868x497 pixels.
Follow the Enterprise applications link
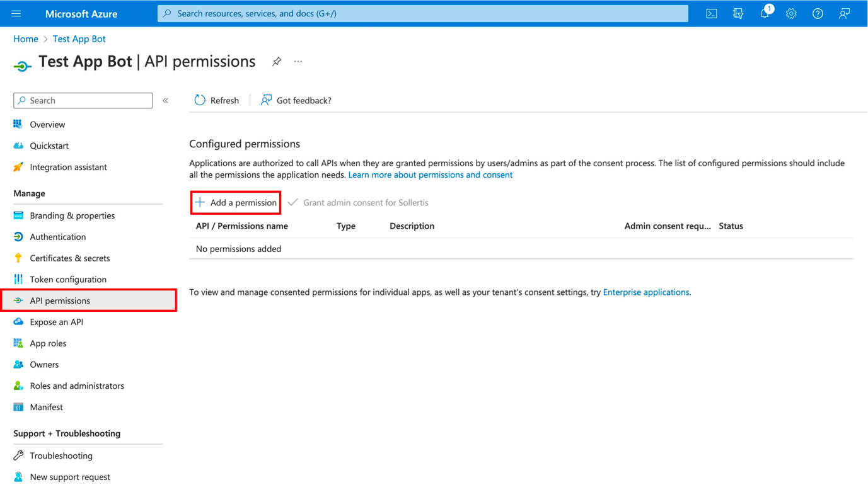646,292
